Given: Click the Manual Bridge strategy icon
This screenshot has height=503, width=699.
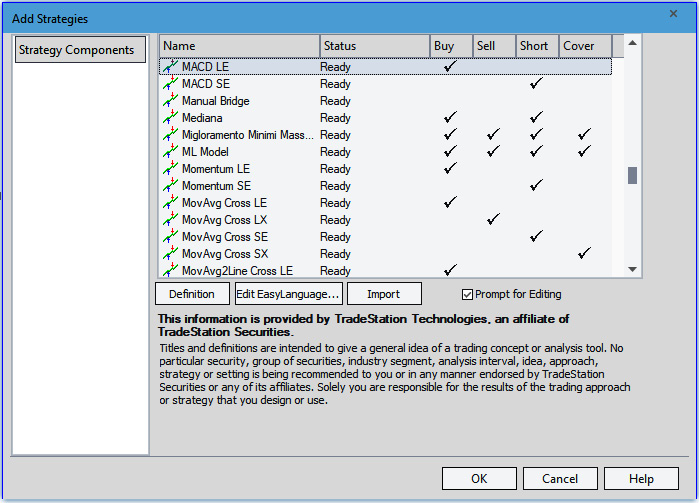Looking at the screenshot, I should (x=170, y=100).
